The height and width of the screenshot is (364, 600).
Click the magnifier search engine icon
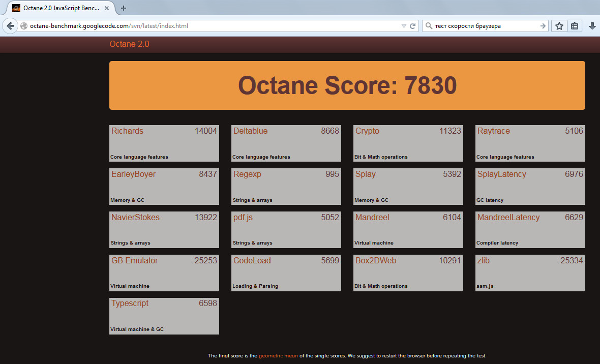(x=429, y=25)
